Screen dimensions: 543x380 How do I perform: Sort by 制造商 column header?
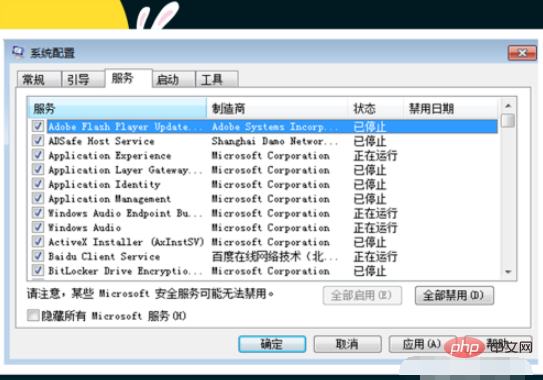click(277, 108)
